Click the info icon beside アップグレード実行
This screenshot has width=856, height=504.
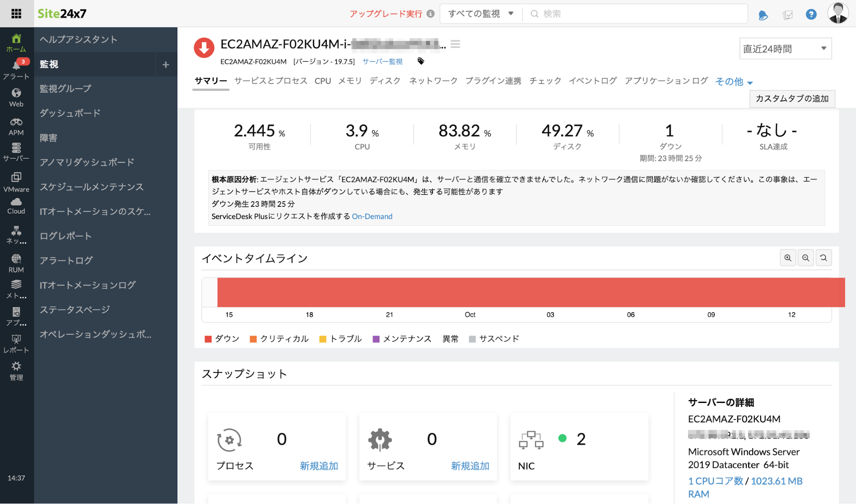[x=431, y=14]
